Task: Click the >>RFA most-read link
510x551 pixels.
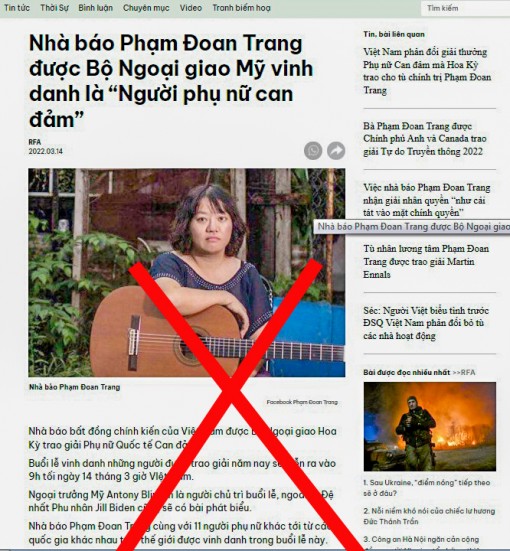Action: tap(464, 372)
